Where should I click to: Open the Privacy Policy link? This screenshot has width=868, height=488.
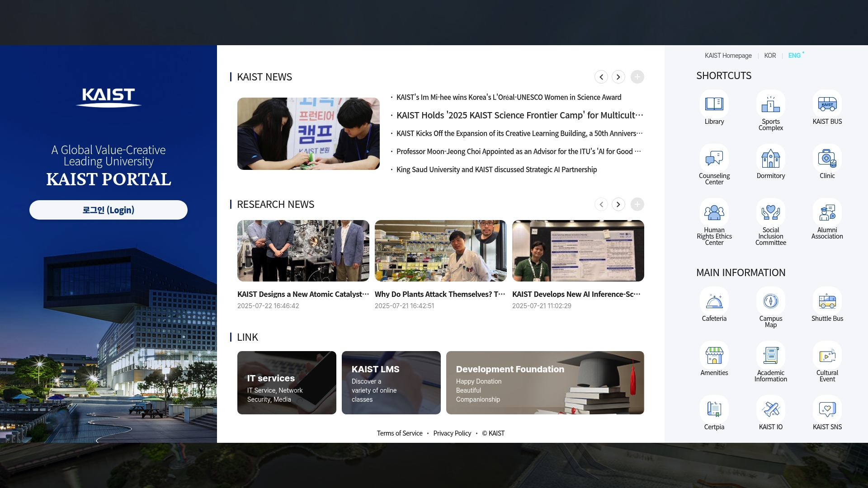(452, 433)
